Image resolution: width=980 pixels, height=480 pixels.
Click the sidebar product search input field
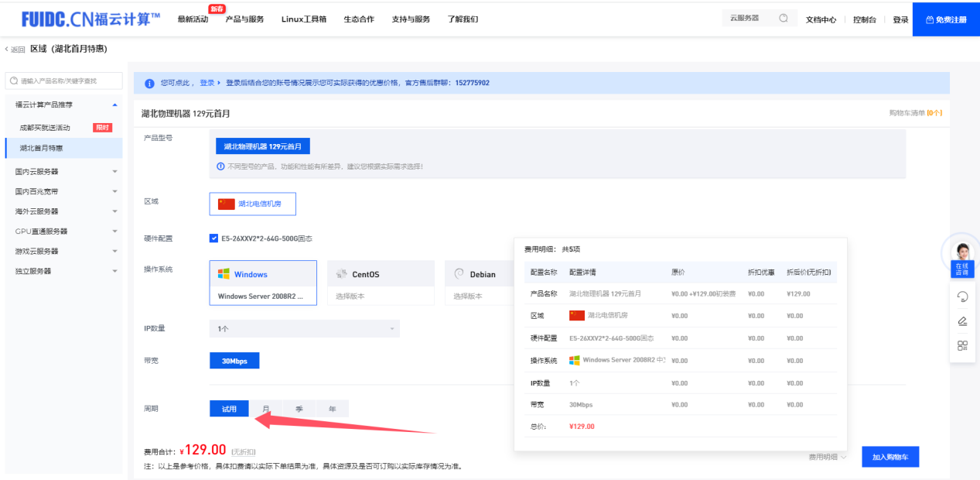65,81
